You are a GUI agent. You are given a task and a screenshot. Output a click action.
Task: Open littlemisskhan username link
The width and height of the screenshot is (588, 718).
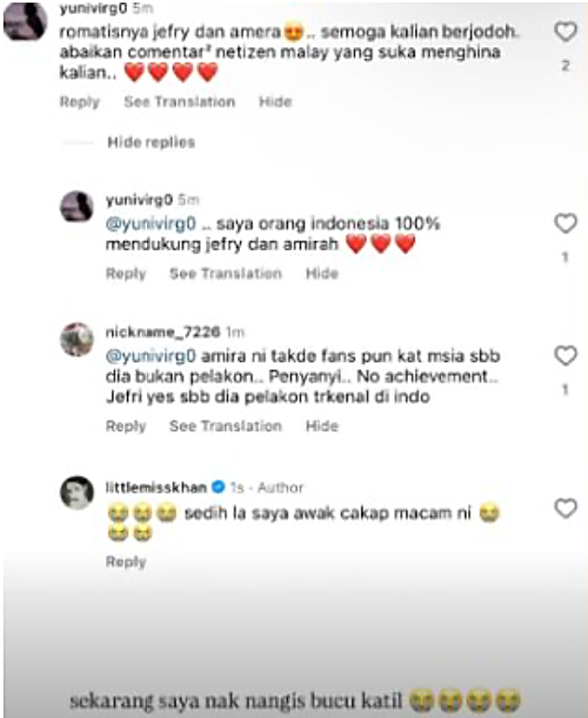click(156, 487)
